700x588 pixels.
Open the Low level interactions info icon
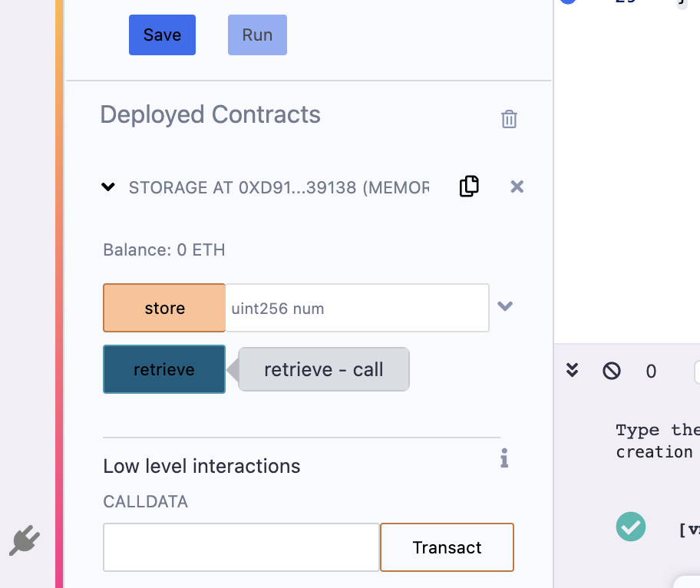pos(504,458)
